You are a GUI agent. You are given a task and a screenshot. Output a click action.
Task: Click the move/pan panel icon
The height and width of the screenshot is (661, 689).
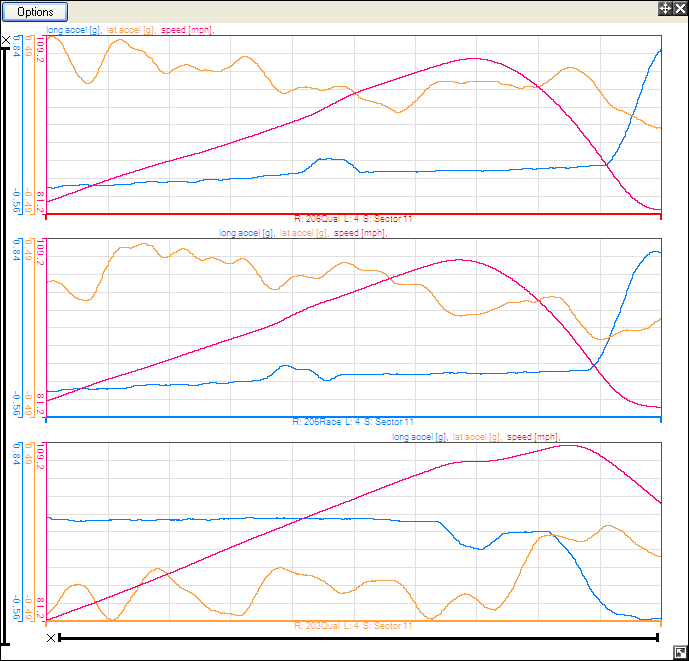tap(663, 8)
